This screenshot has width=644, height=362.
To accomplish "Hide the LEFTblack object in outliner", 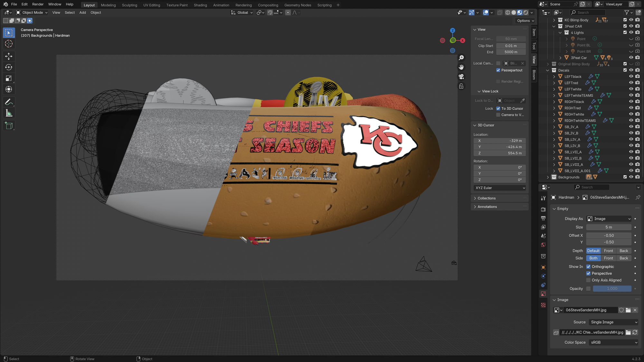I will point(631,77).
